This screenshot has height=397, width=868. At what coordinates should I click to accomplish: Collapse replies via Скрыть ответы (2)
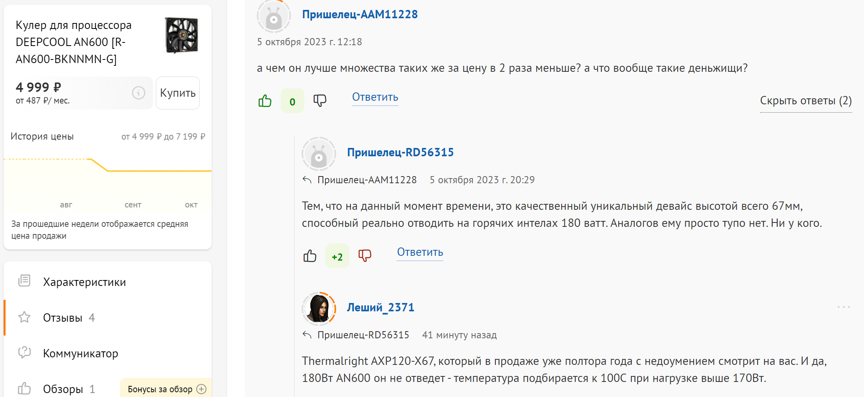coord(806,101)
